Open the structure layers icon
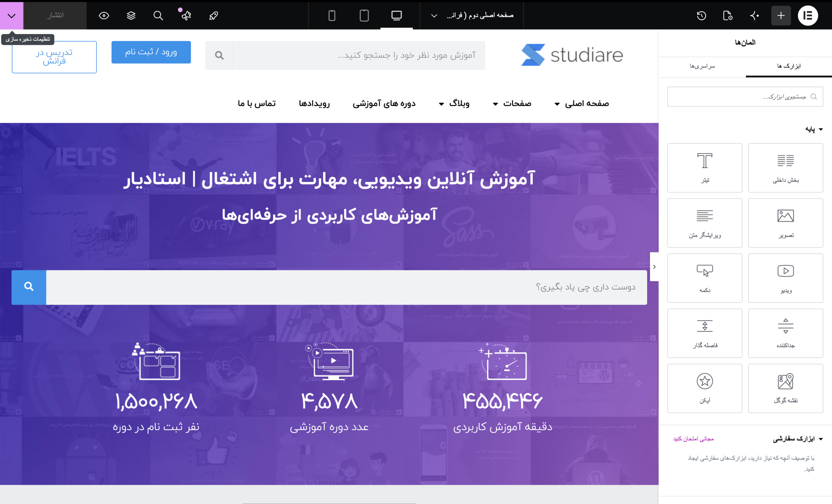Viewport: 832px width, 504px height. [131, 16]
